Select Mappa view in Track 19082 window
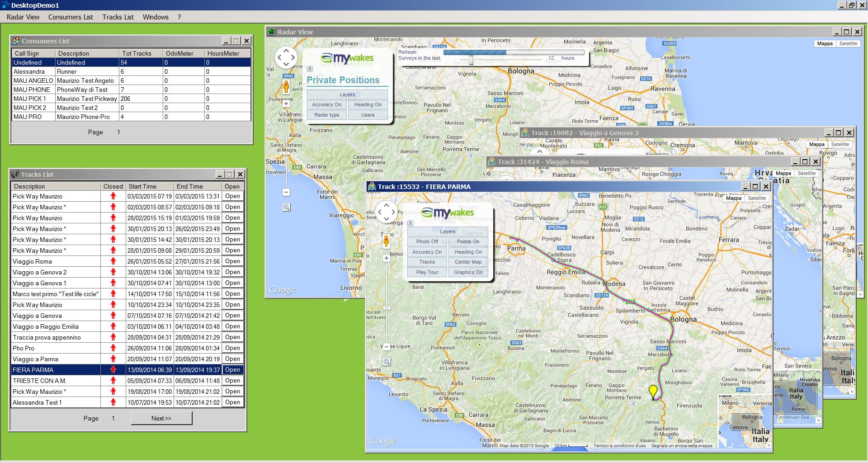Screen dimensions: 868x463 pyautogui.click(x=816, y=144)
